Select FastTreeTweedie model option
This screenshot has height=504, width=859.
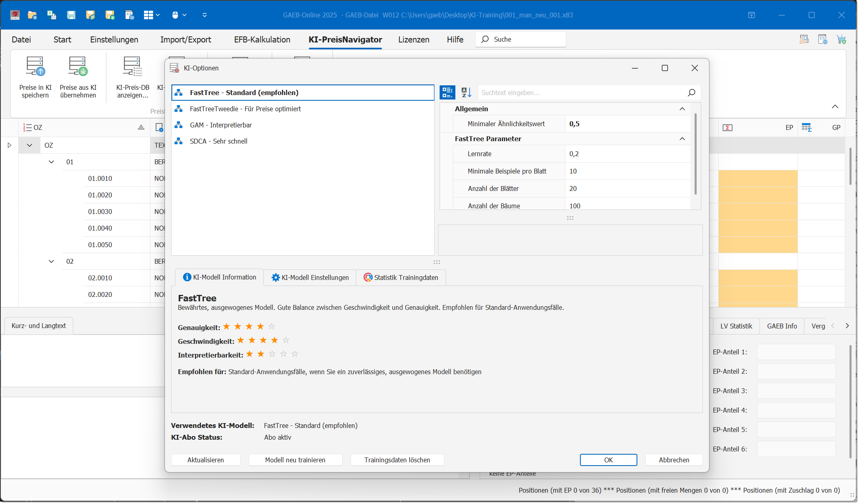(245, 109)
